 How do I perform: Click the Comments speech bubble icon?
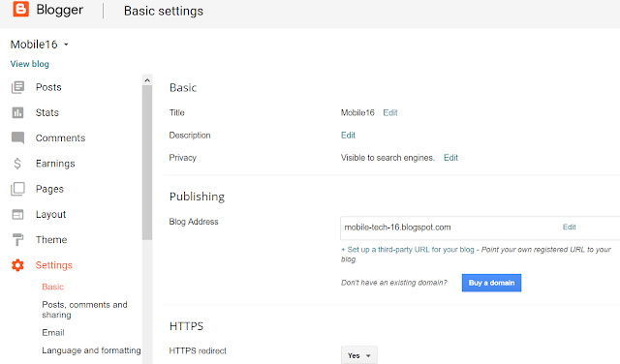(17, 137)
